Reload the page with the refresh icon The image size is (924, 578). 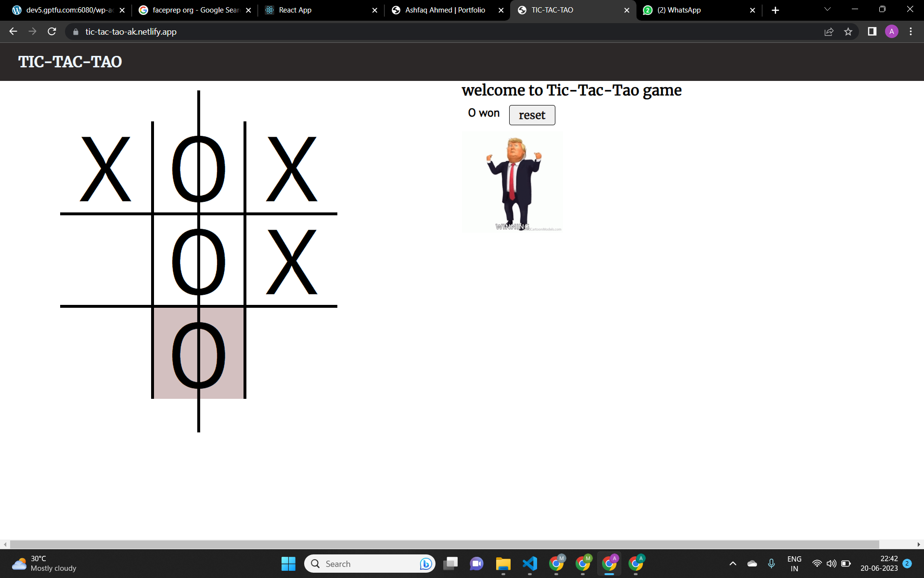52,31
